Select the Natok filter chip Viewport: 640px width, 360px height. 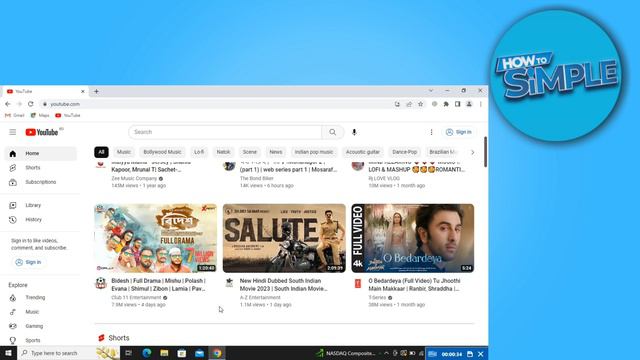point(223,152)
